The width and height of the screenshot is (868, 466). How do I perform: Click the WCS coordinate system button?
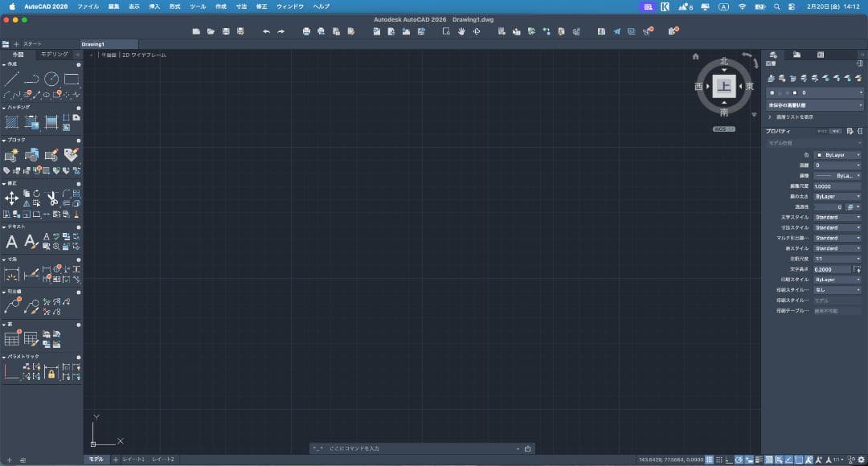coord(723,129)
